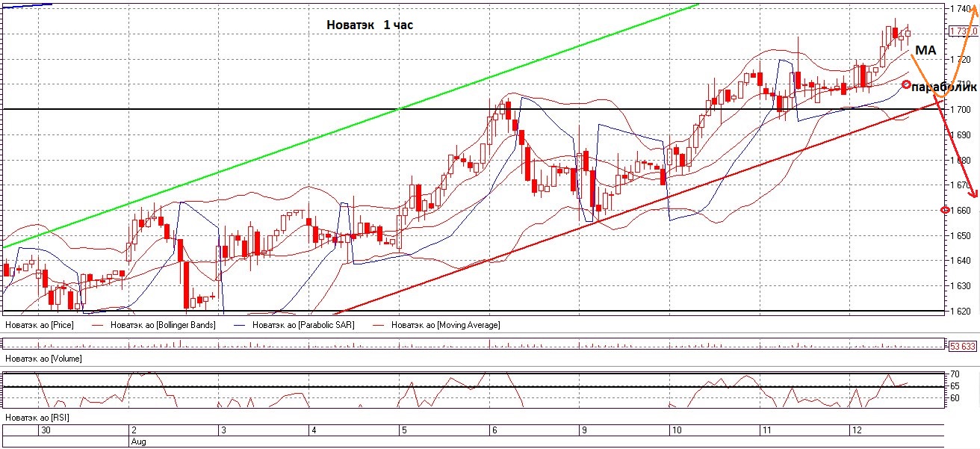Click the 1 700 price axis label
The width and height of the screenshot is (980, 449).
tap(961, 109)
